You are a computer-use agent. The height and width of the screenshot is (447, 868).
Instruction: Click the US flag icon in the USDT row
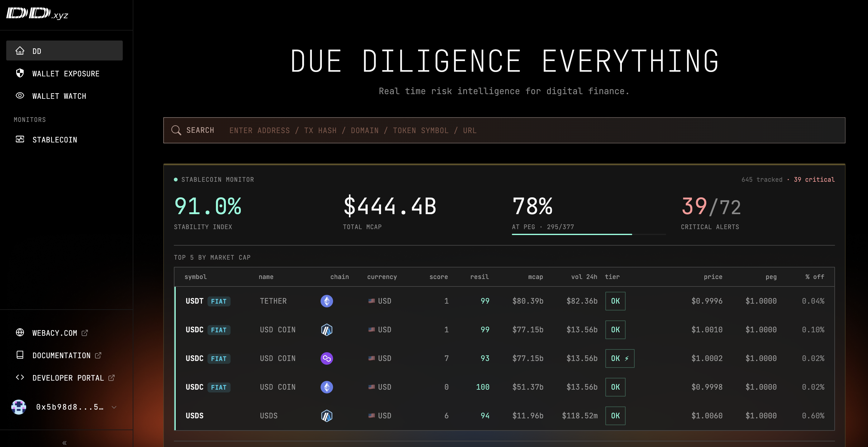pyautogui.click(x=371, y=301)
